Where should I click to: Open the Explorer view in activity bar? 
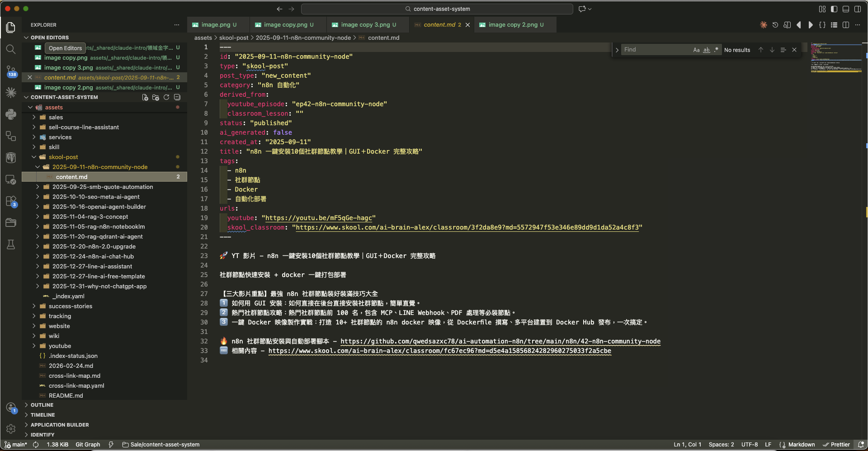pyautogui.click(x=11, y=27)
